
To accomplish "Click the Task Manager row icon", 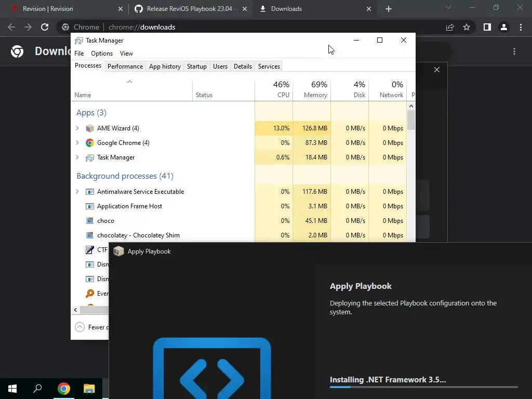I will [x=89, y=157].
